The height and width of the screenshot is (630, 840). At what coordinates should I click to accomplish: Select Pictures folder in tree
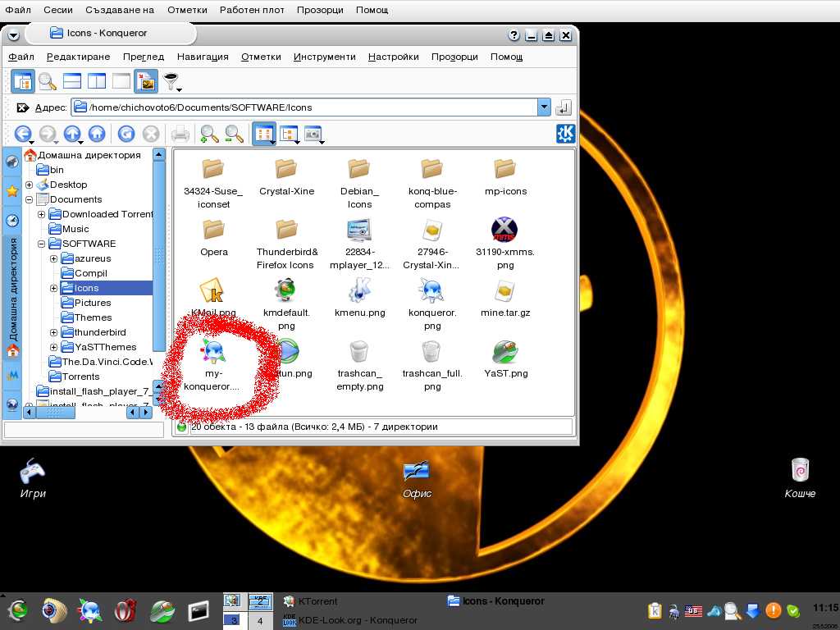click(85, 303)
